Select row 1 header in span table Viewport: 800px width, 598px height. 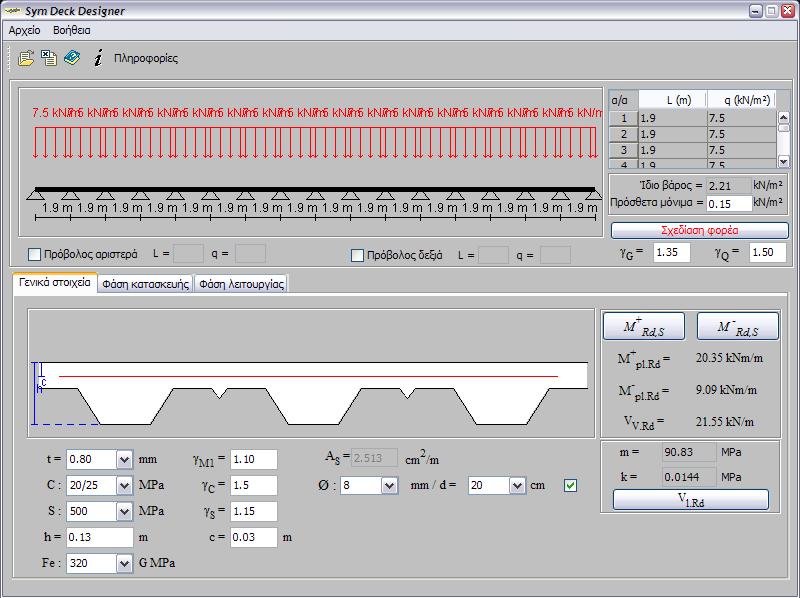(x=623, y=118)
